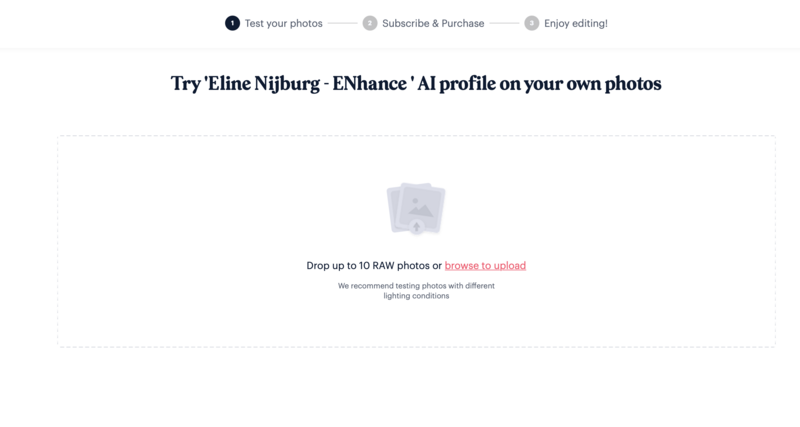The image size is (800, 427).
Task: Click the 'browse to upload' link
Action: tap(485, 266)
